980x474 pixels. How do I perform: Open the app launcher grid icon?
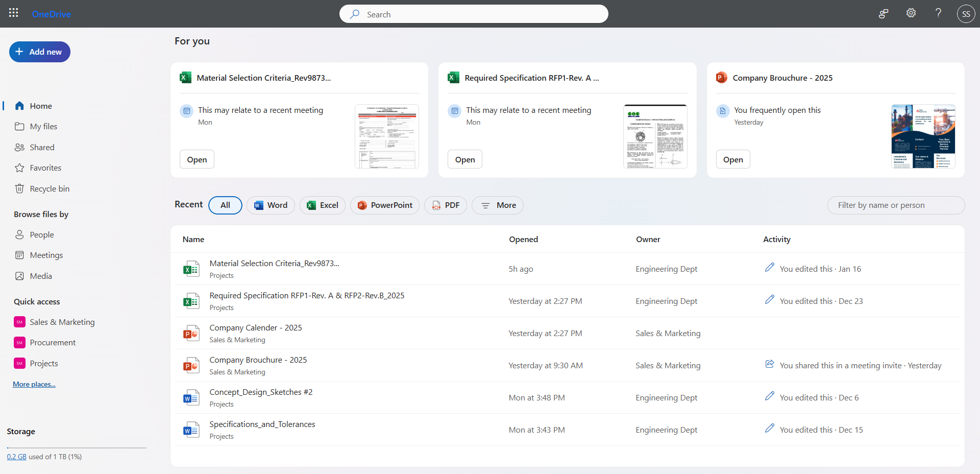pyautogui.click(x=14, y=13)
